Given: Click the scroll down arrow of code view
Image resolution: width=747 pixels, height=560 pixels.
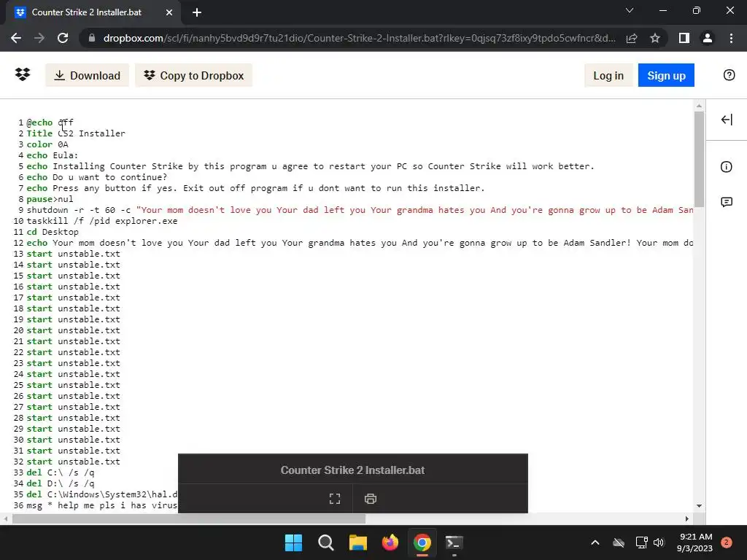Looking at the screenshot, I should pyautogui.click(x=699, y=506).
